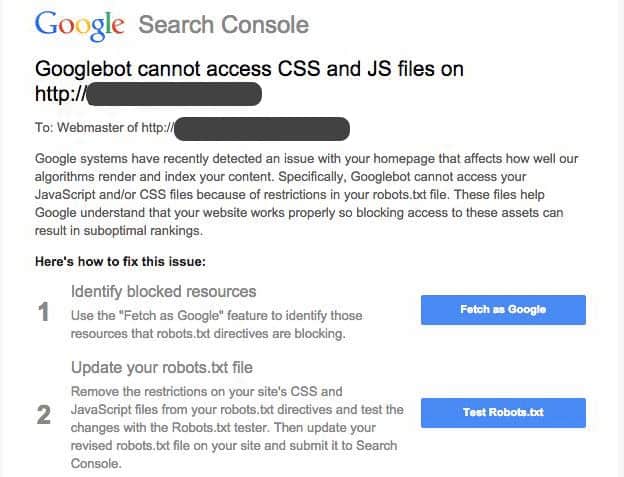Select the Update your robots.txt file heading
The height and width of the screenshot is (477, 624).
click(168, 367)
